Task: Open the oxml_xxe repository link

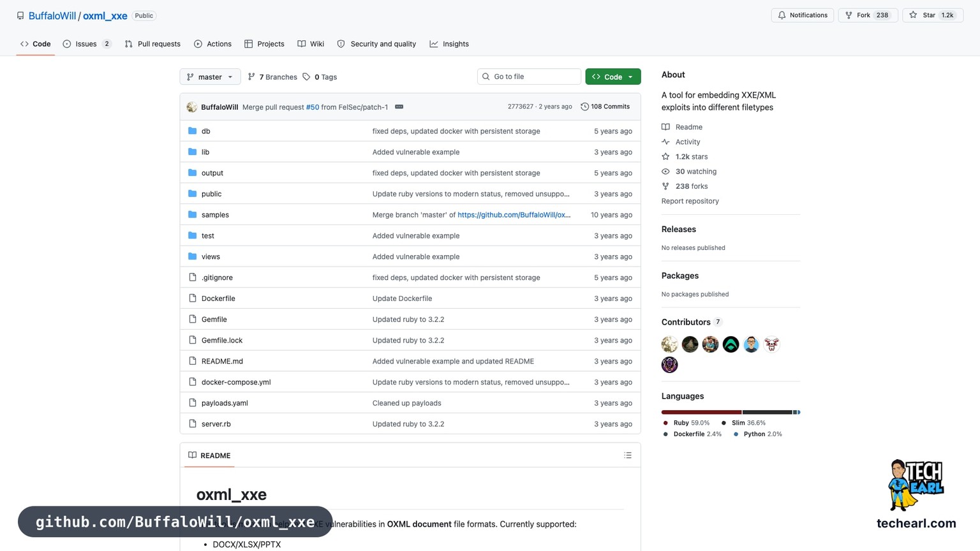Action: pyautogui.click(x=105, y=16)
